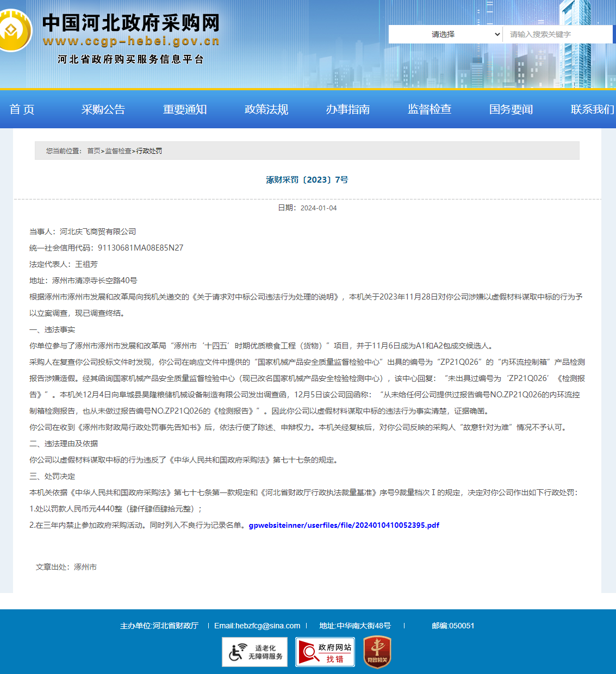Click the 监督检查 breadcrumb link
The height and width of the screenshot is (674, 616).
[x=118, y=151]
